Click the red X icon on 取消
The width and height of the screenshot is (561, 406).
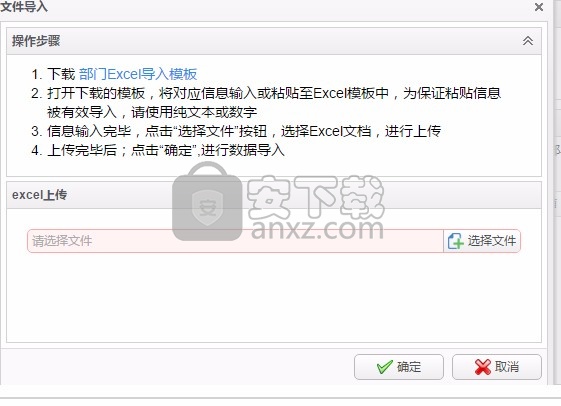pos(483,367)
